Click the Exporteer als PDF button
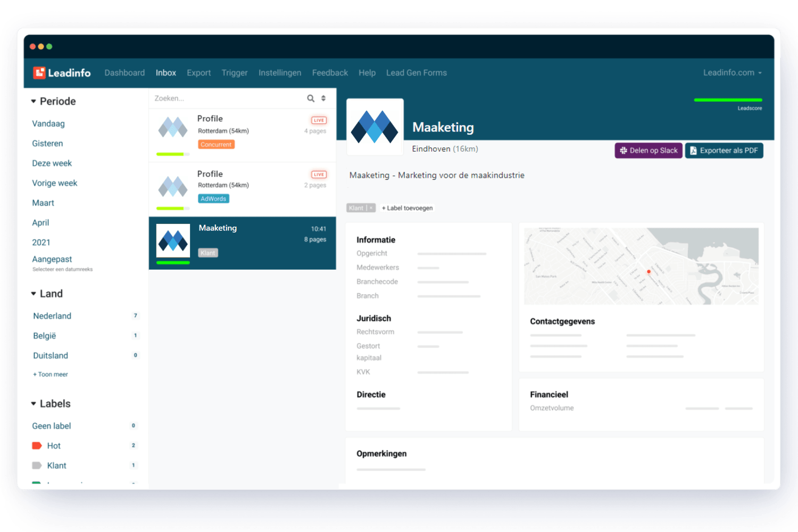The height and width of the screenshot is (532, 798). pos(724,151)
